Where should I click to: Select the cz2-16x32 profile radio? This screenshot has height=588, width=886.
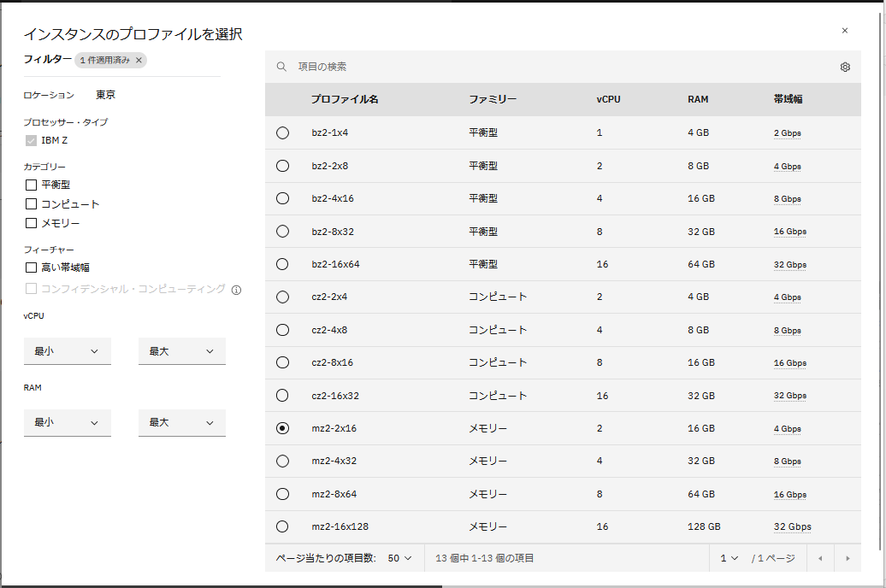point(282,396)
